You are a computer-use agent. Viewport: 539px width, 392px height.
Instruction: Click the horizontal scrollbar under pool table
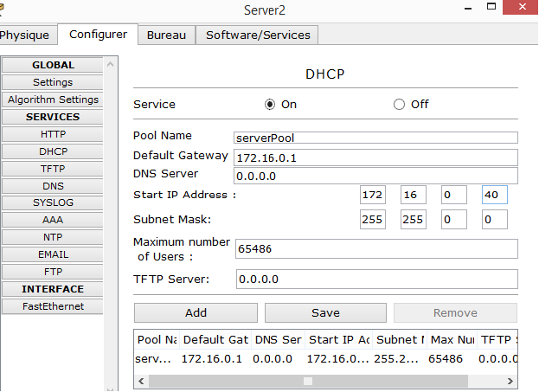(x=307, y=380)
